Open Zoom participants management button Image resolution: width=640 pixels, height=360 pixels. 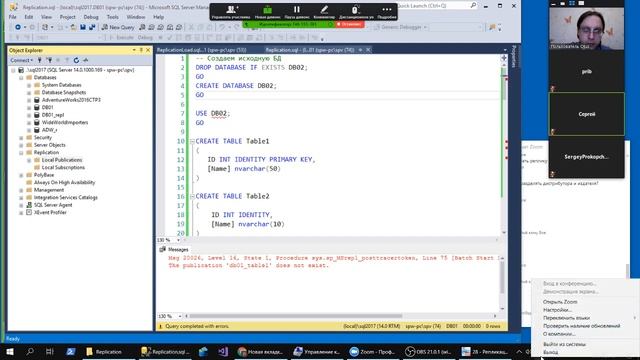point(231,12)
